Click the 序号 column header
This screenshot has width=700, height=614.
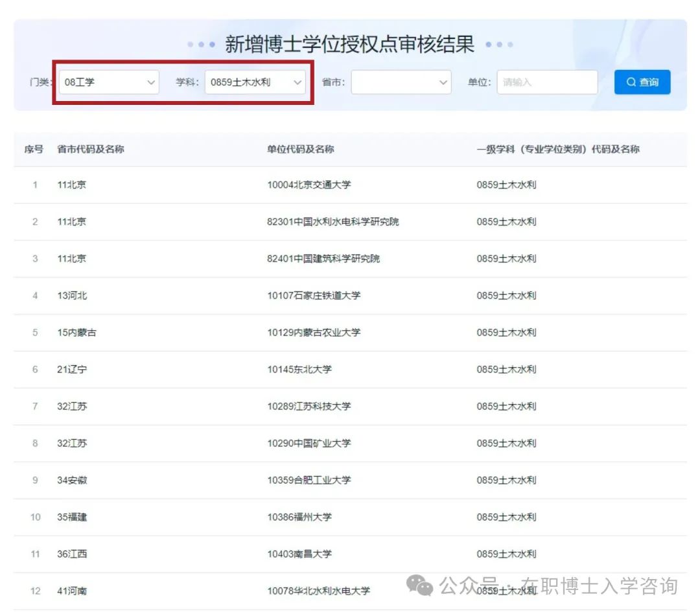(34, 149)
